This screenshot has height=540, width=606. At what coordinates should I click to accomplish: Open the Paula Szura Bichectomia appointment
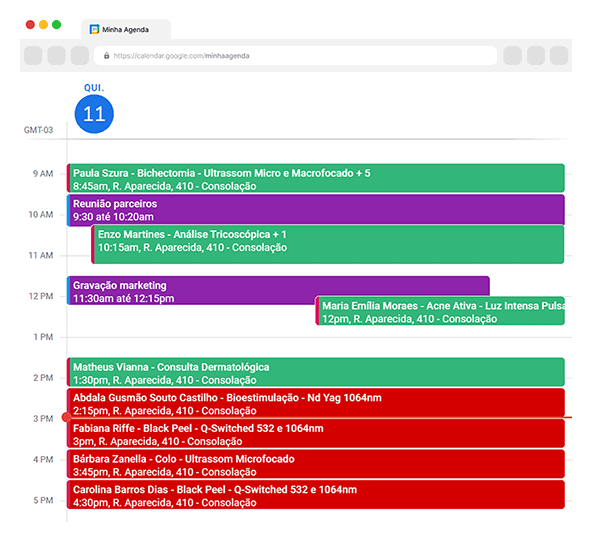coord(316,179)
